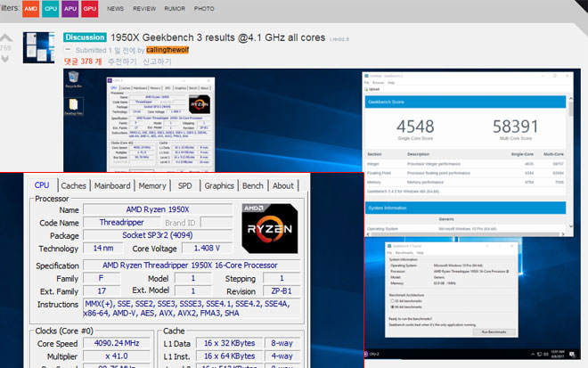The image size is (588, 368).
Task: Follow the i.redd.it domain link
Action: click(339, 39)
